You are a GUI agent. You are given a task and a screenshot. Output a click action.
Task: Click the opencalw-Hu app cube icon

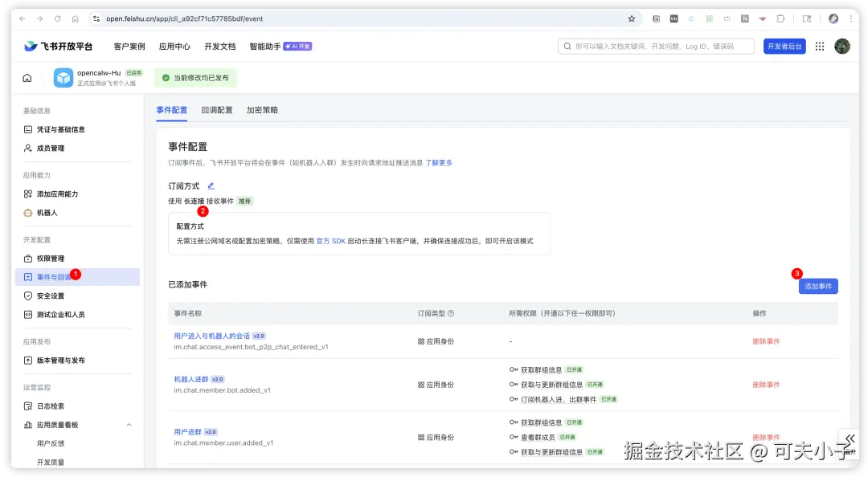coord(63,78)
